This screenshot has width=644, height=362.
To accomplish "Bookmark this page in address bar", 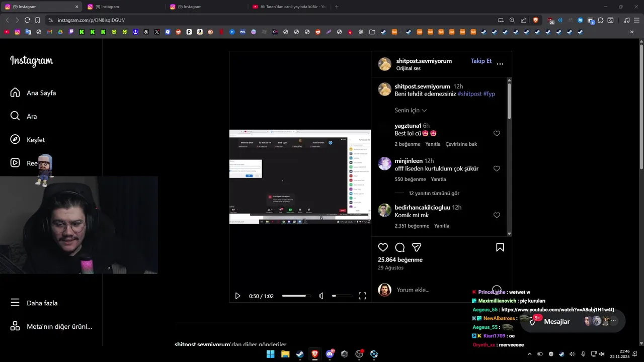I will 37,20.
